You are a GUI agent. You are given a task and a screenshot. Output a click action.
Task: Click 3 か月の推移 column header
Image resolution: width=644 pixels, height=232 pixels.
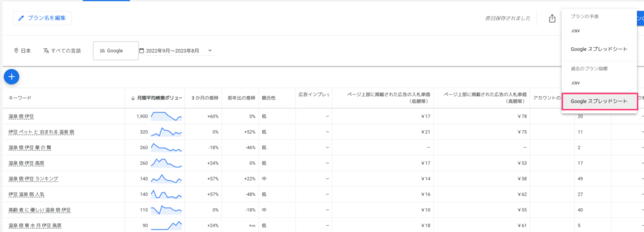(204, 98)
